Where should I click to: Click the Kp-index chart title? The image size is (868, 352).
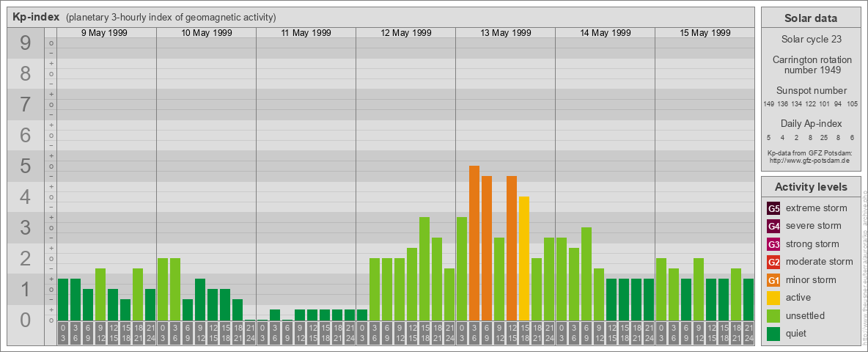36,17
